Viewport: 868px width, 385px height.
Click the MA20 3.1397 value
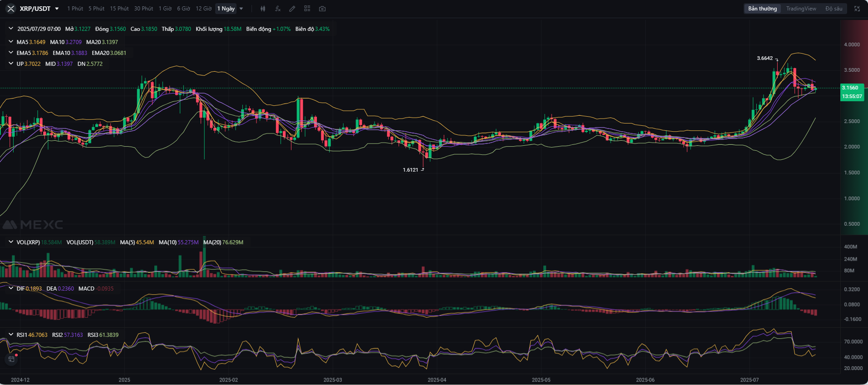(102, 42)
